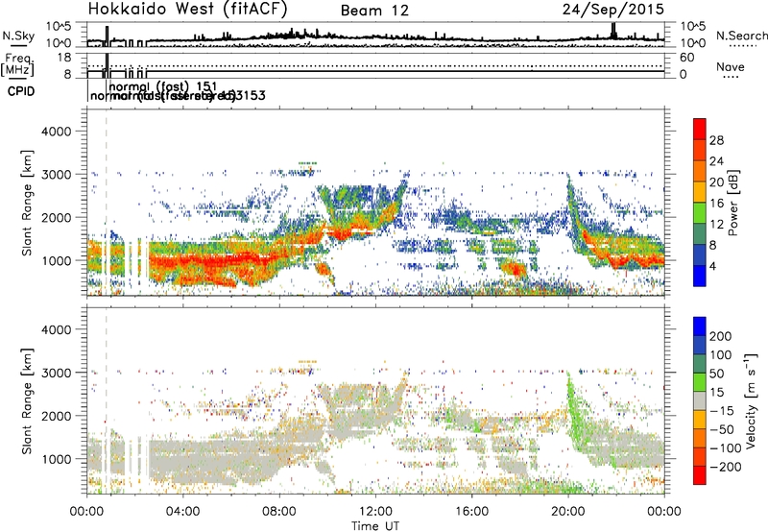Viewport: 768px width, 532px height.
Task: Click the '16:00' time axis label
Action: click(471, 512)
